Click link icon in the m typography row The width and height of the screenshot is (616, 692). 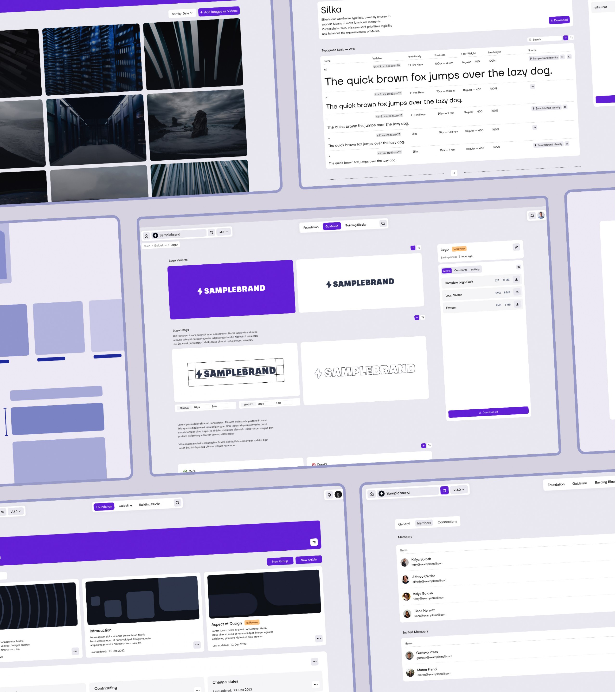coord(535,127)
